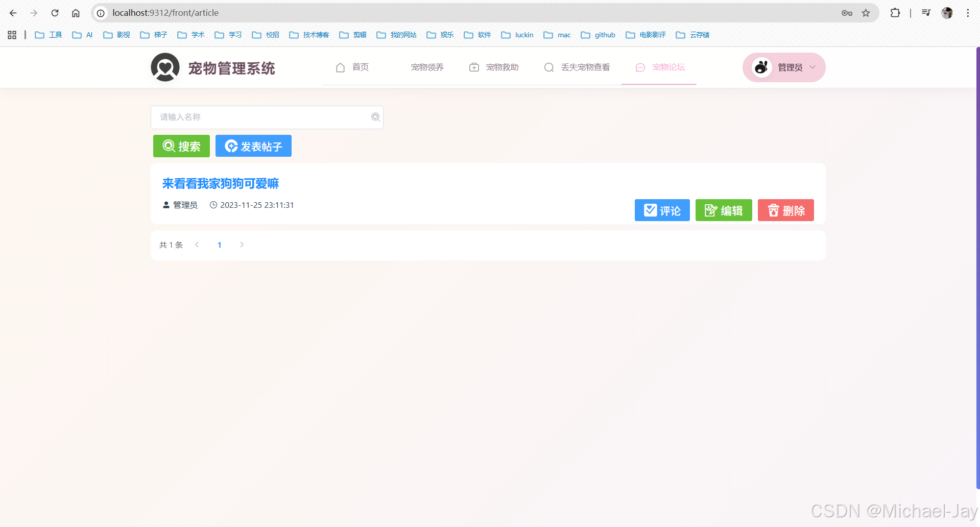The width and height of the screenshot is (980, 527).
Task: Click the magnifier icon inside search field
Action: click(375, 117)
